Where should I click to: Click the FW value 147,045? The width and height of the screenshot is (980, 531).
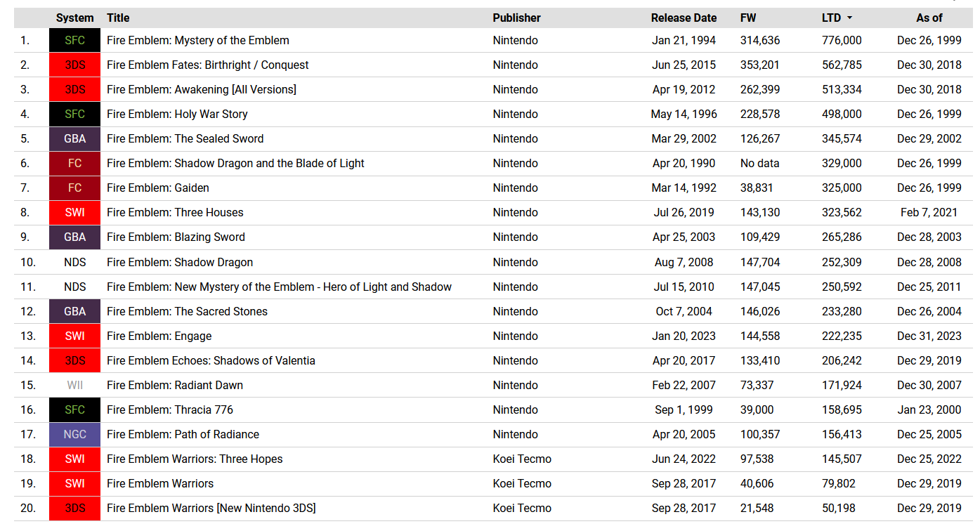(x=760, y=287)
